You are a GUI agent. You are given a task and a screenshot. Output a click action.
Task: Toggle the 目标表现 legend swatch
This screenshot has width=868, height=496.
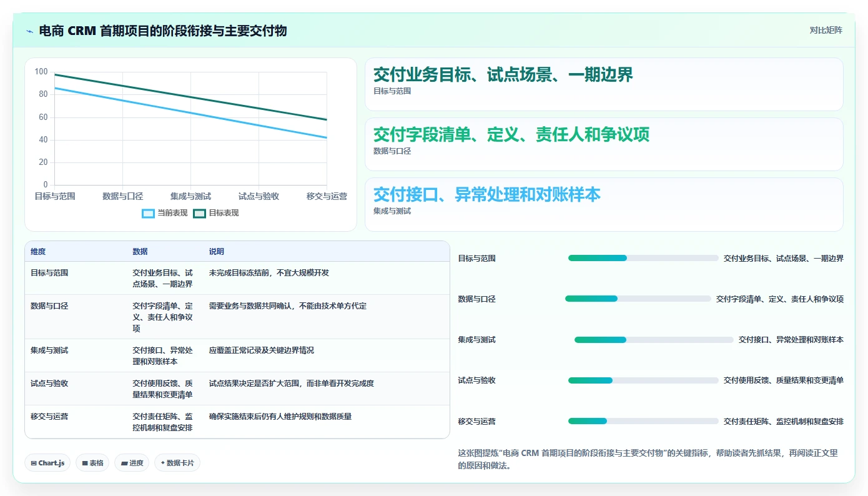point(199,214)
